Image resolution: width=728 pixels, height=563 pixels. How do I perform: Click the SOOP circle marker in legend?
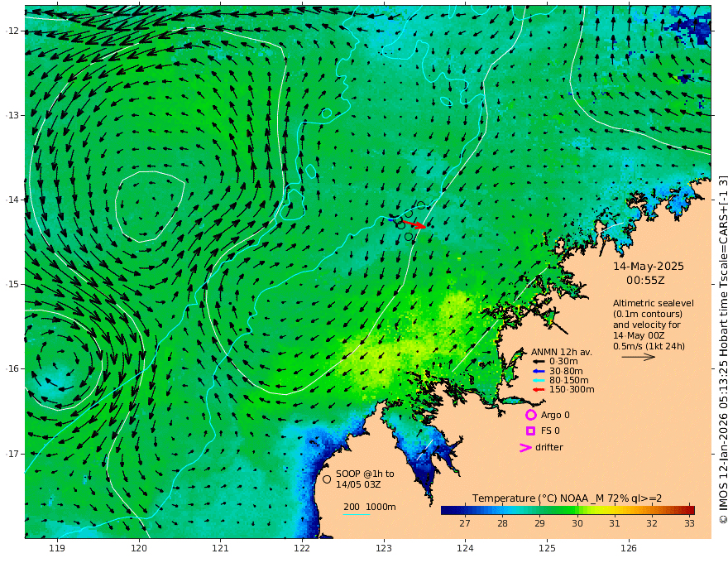point(327,479)
